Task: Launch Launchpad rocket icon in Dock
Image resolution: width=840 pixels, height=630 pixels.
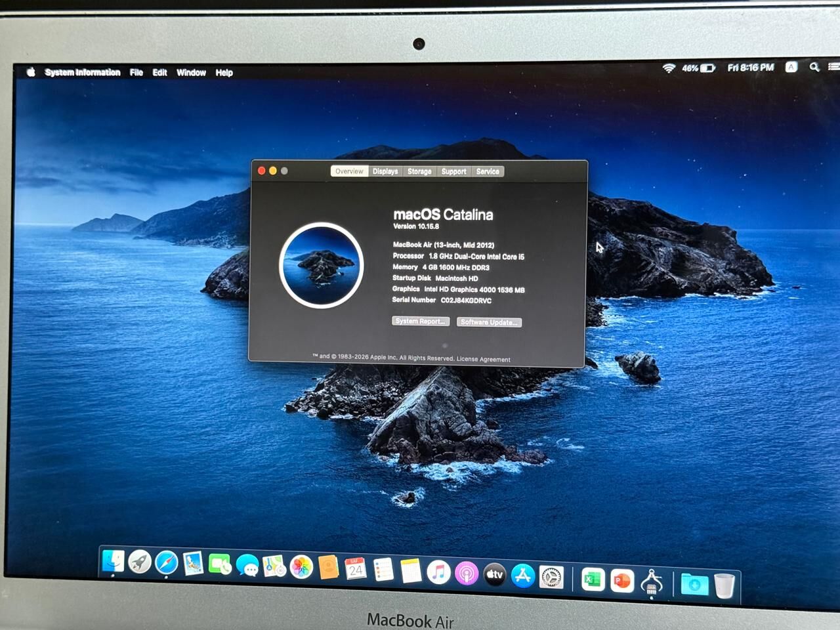Action: point(140,562)
